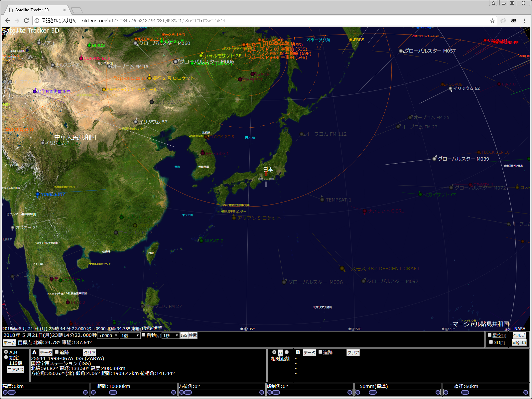
Task: Select the オーブコム FM 25 satellite marker
Action: (410, 117)
